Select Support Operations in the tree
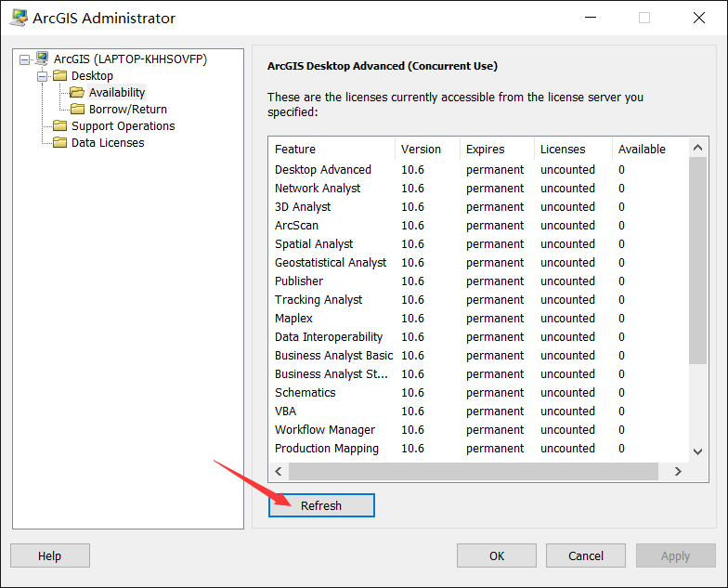The height and width of the screenshot is (588, 728). click(x=123, y=126)
